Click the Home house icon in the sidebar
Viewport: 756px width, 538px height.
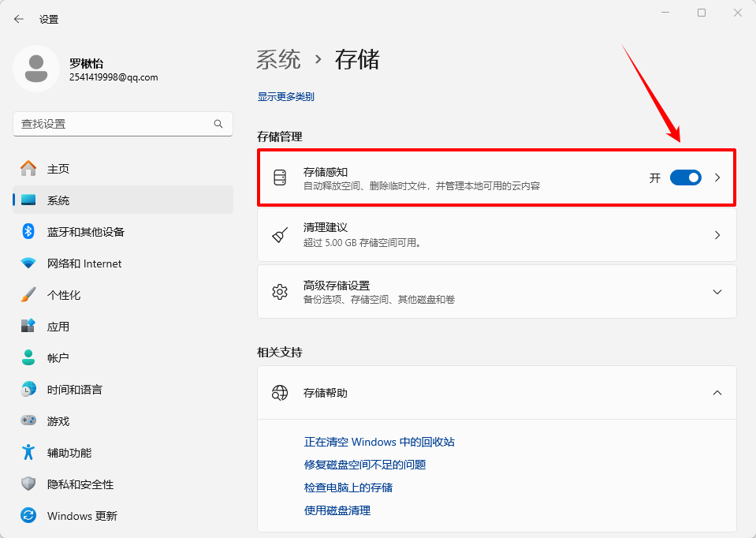(28, 168)
